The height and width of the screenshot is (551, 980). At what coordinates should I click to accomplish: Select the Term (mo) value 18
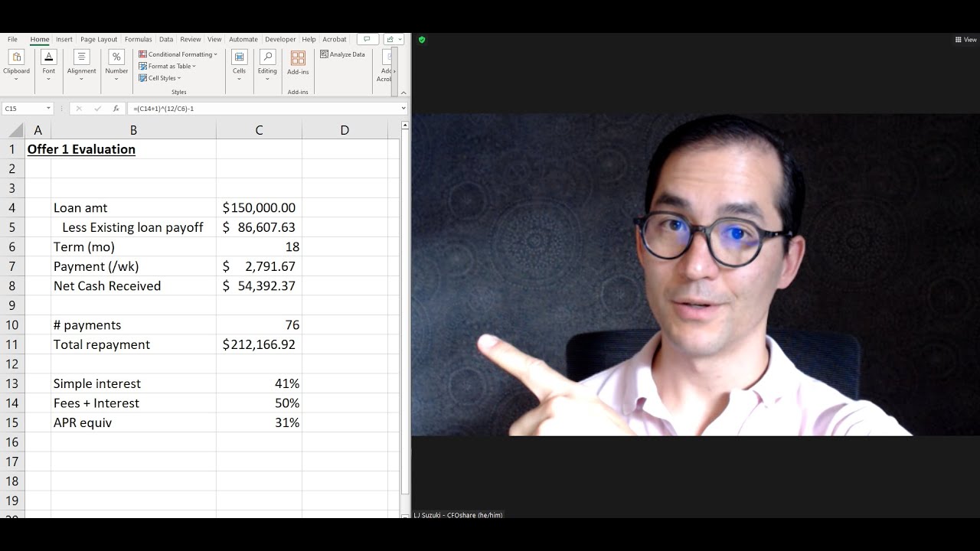click(259, 246)
